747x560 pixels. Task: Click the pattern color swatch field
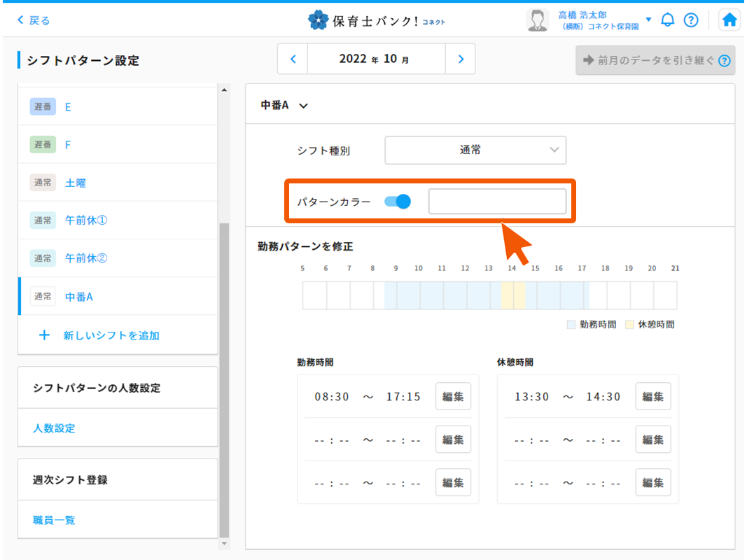497,202
